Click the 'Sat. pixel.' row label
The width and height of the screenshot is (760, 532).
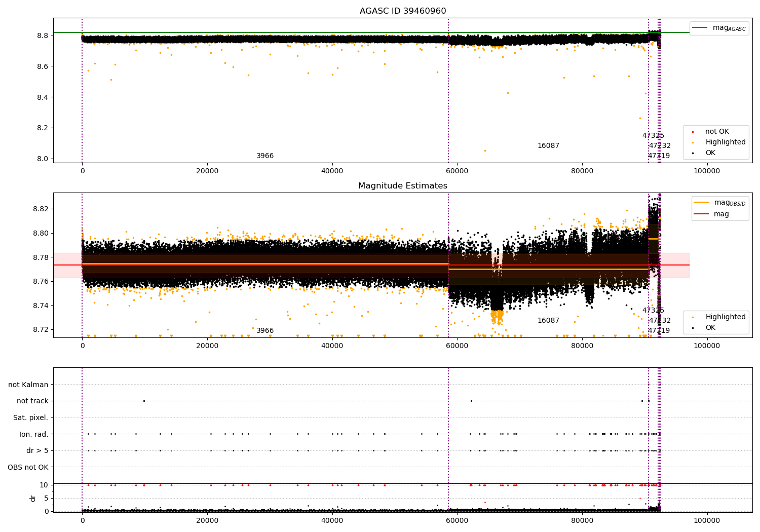click(31, 417)
